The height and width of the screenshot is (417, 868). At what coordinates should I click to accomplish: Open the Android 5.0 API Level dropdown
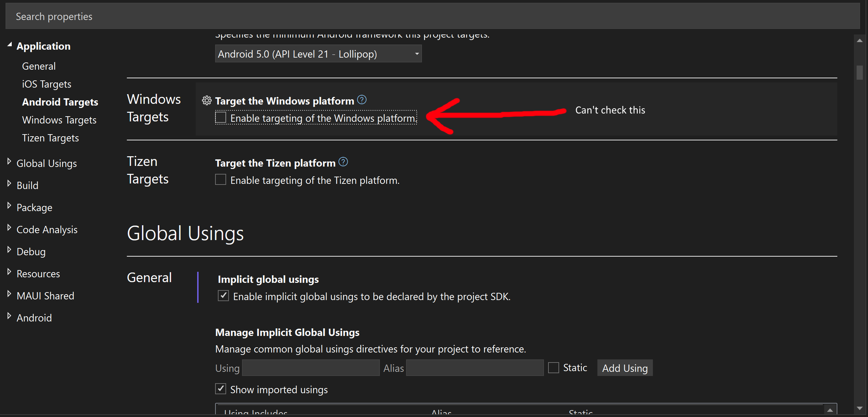click(318, 54)
